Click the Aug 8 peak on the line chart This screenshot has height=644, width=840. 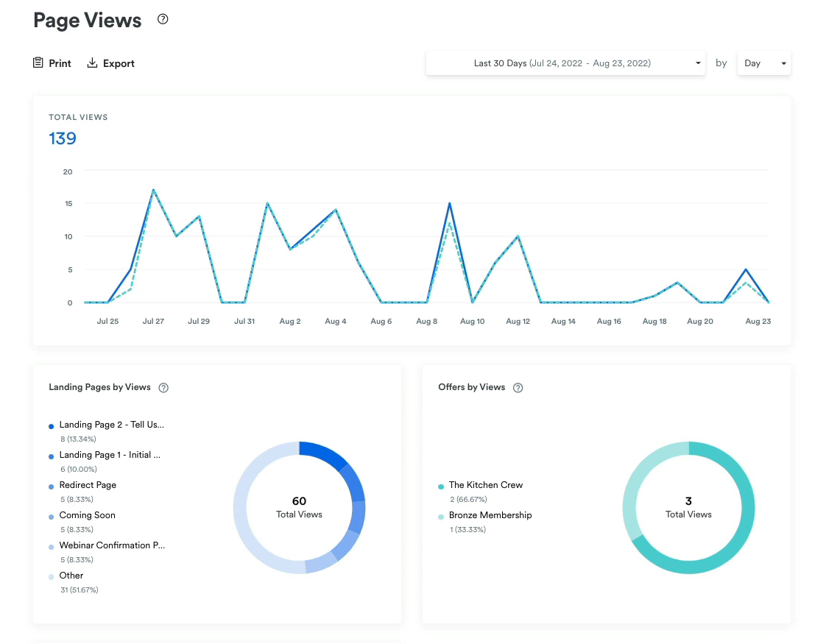click(449, 203)
